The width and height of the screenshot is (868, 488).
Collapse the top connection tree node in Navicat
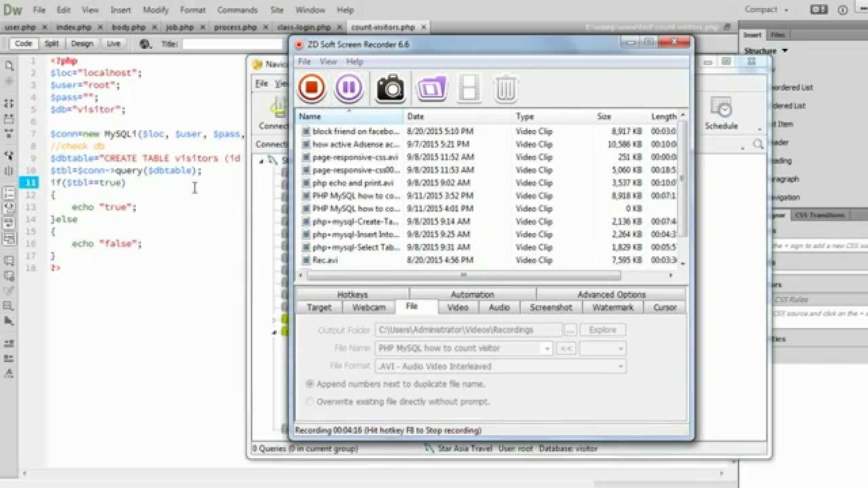(x=262, y=161)
